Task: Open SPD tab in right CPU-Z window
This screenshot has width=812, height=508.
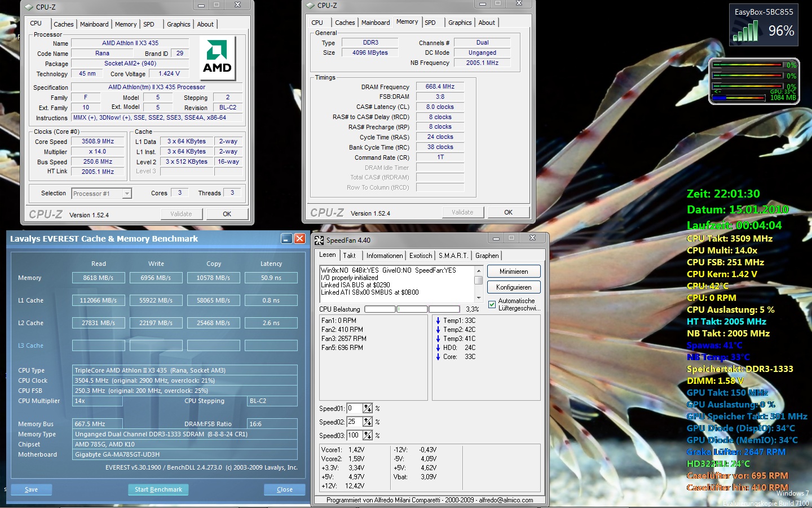Action: (430, 23)
